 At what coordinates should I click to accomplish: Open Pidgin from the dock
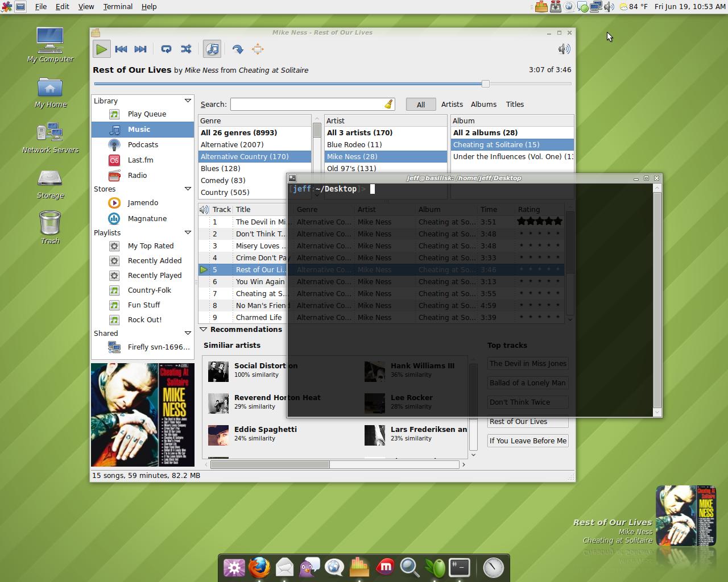[309, 567]
